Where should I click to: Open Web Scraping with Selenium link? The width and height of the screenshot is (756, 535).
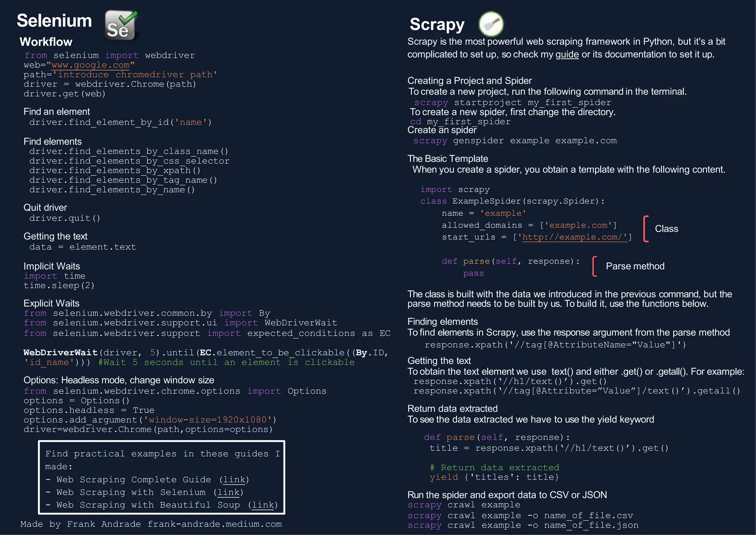(x=228, y=492)
